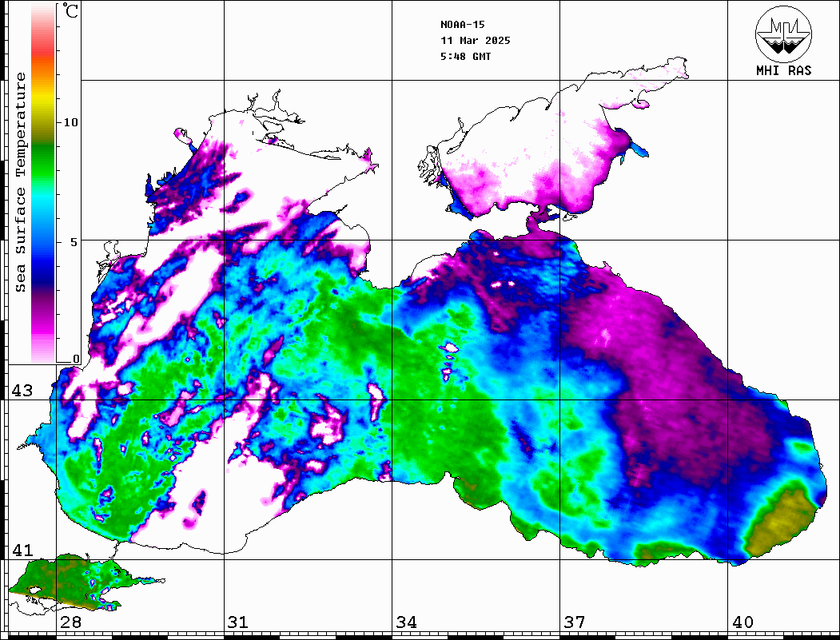
Task: Click longitude label '37'
Action: [x=575, y=622]
